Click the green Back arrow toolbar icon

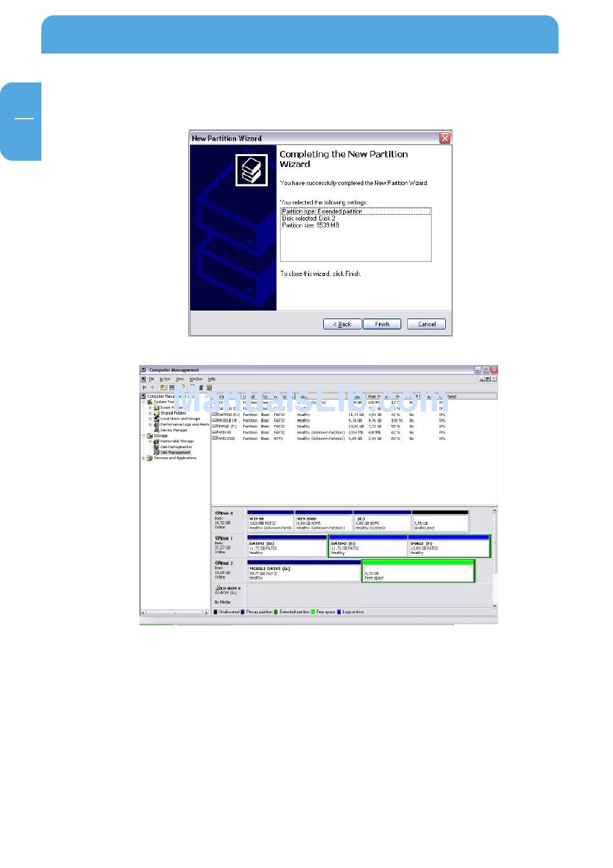pos(144,388)
